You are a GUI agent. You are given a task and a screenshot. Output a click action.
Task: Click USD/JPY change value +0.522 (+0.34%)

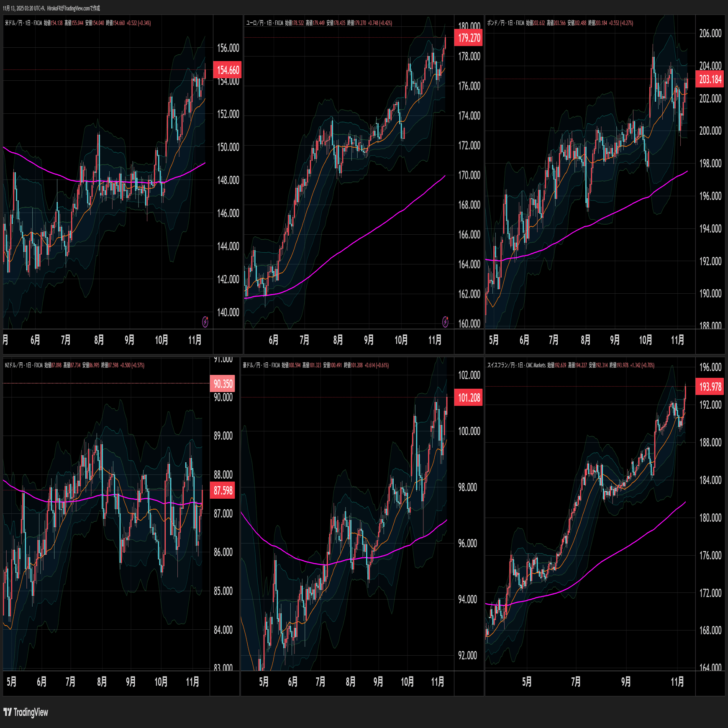pyautogui.click(x=138, y=23)
